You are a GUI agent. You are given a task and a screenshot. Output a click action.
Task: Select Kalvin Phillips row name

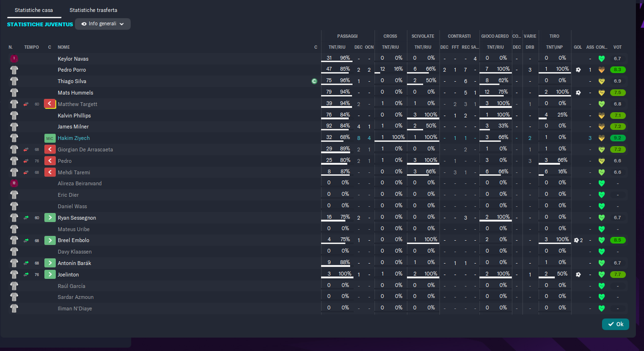pyautogui.click(x=74, y=115)
